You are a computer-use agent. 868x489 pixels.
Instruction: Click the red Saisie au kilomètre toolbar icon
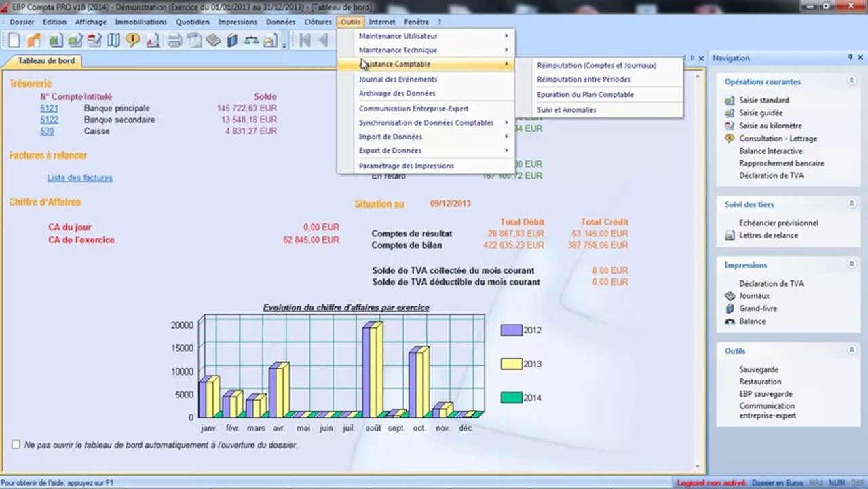94,40
